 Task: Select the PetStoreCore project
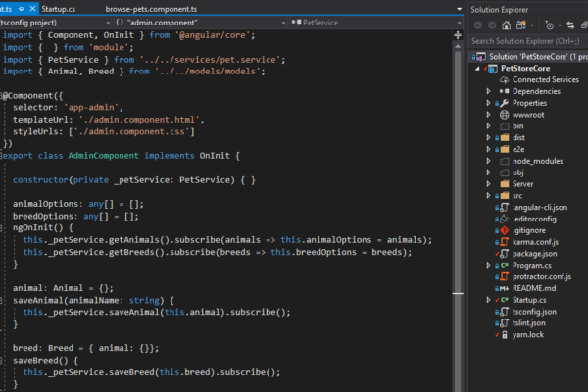(525, 69)
